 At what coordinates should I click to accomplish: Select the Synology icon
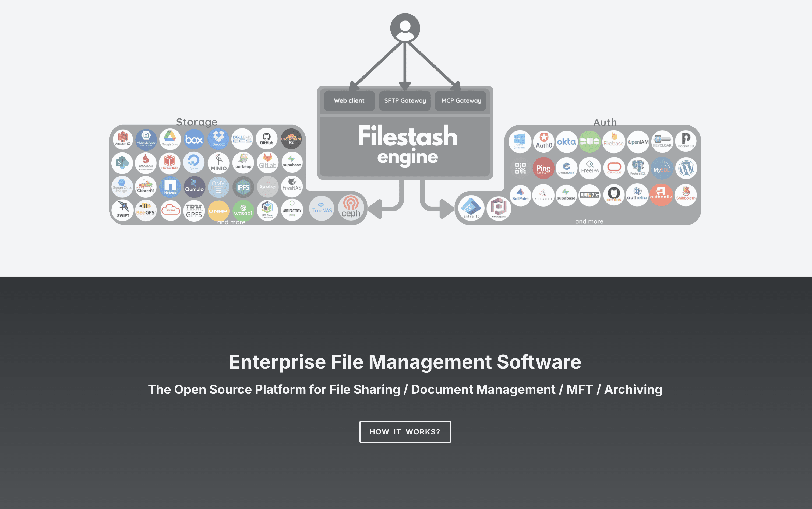(x=268, y=187)
